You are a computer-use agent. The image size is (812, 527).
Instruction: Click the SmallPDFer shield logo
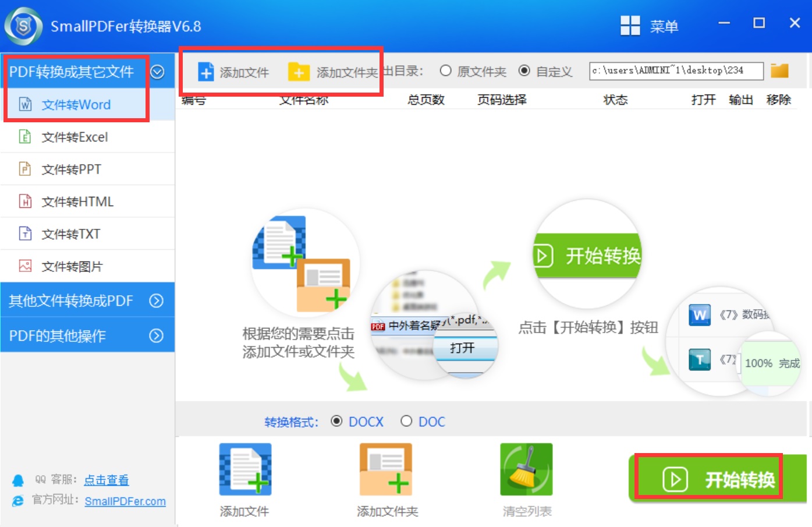[x=23, y=26]
